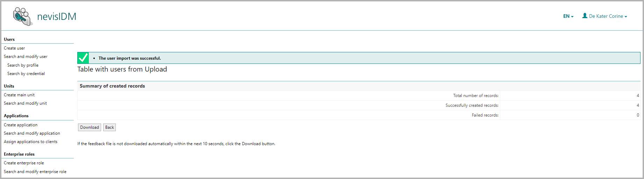Select Search by credential link

pos(26,74)
